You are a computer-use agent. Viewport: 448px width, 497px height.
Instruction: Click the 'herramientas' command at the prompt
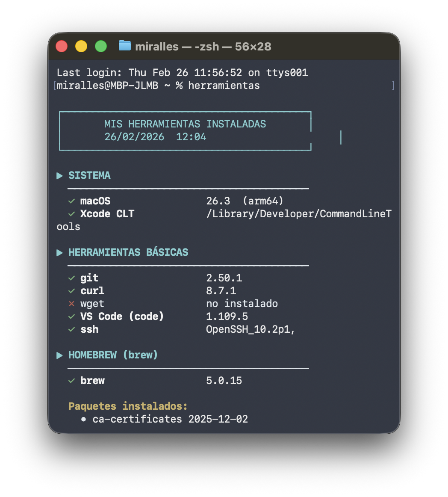[224, 86]
